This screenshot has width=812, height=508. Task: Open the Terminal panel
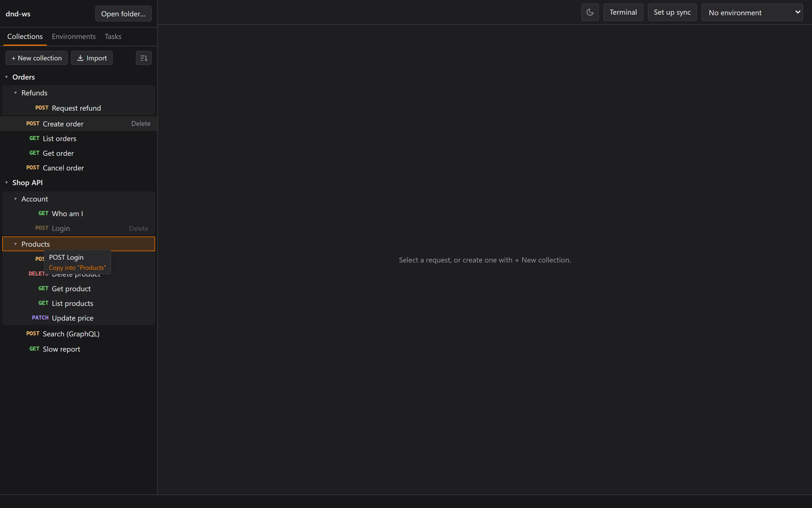(x=623, y=12)
